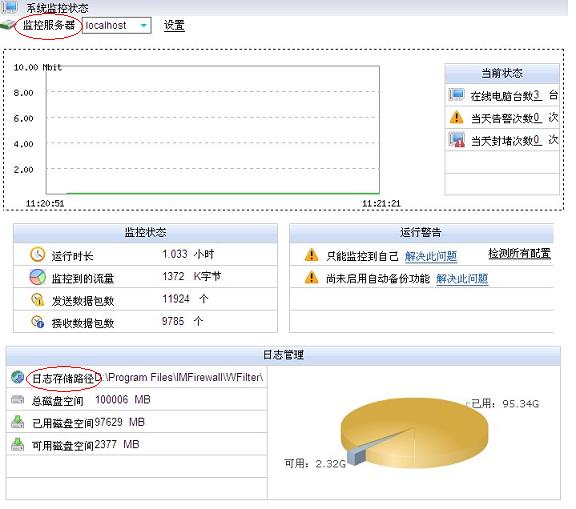Click the sent packets icon
Screen dimensions: 576x509
pyautogui.click(x=37, y=300)
